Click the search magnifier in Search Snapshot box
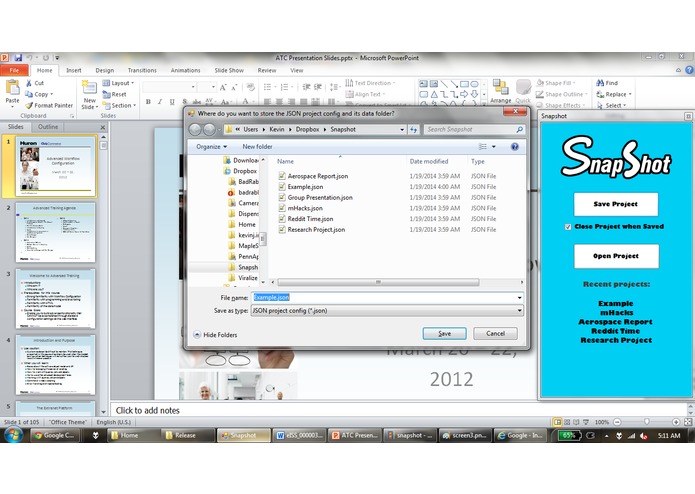Image resolution: width=695 pixels, height=494 pixels. [519, 129]
